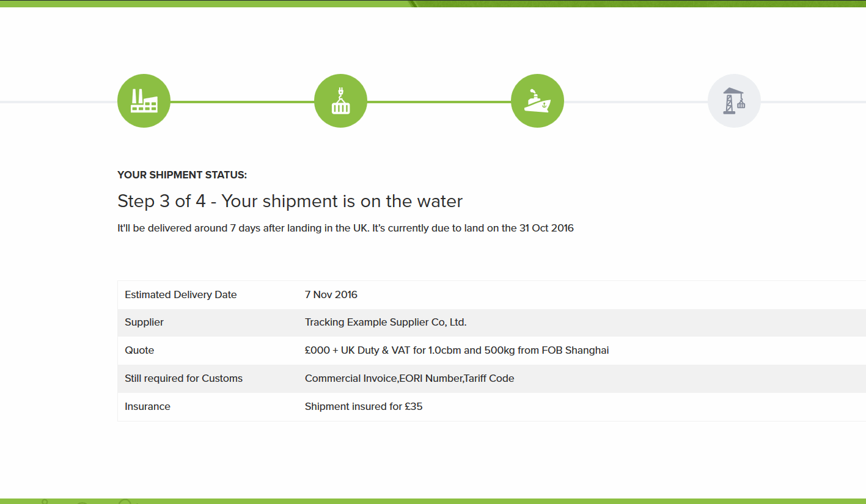Click the container loading crane step icon
This screenshot has width=866, height=504.
[x=340, y=100]
